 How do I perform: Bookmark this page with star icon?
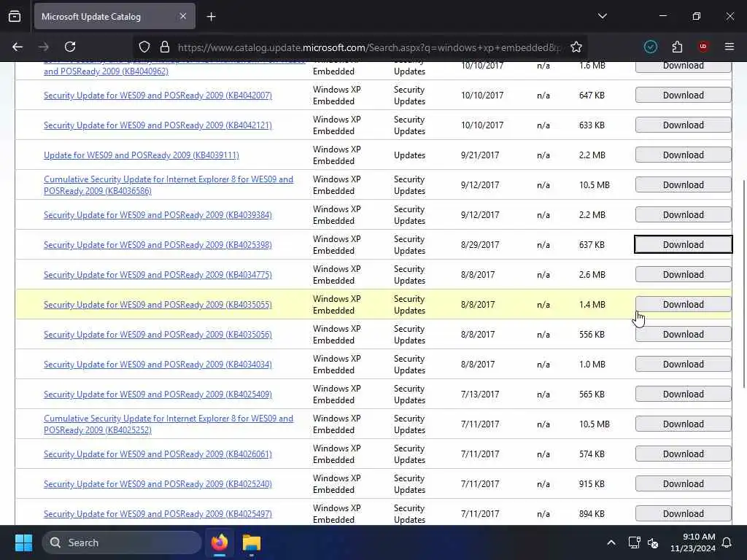(x=576, y=47)
